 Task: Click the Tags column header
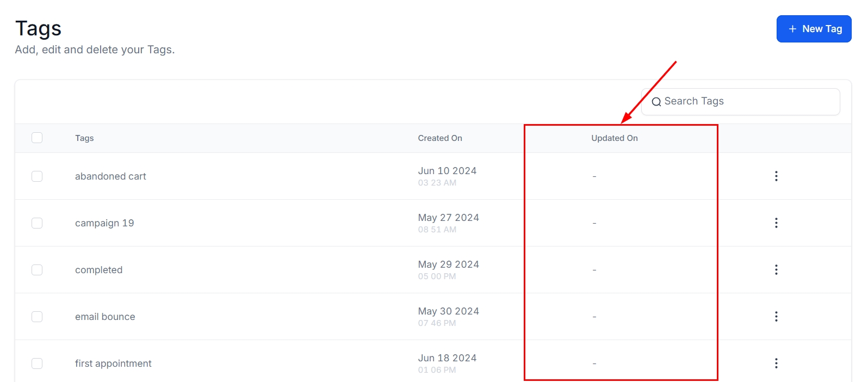pos(84,138)
